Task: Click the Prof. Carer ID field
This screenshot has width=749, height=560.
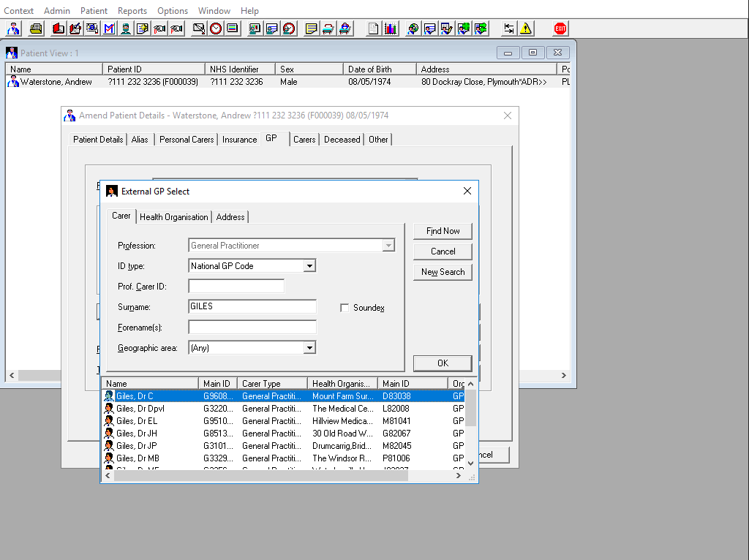Action: point(236,287)
